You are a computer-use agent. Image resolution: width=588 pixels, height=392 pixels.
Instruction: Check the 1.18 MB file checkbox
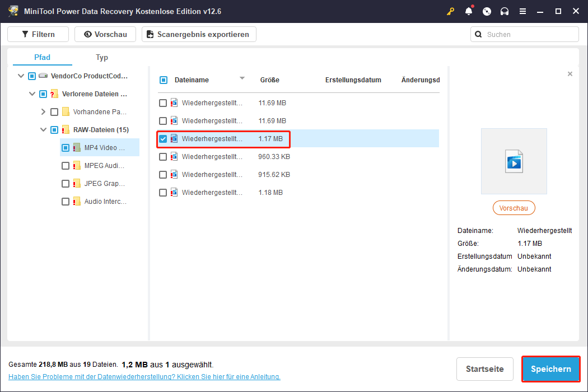(x=163, y=193)
